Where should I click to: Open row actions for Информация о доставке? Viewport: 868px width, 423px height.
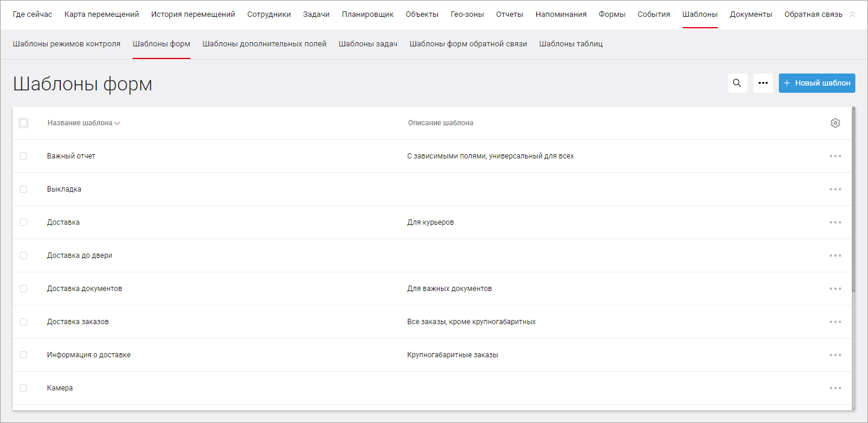(835, 355)
